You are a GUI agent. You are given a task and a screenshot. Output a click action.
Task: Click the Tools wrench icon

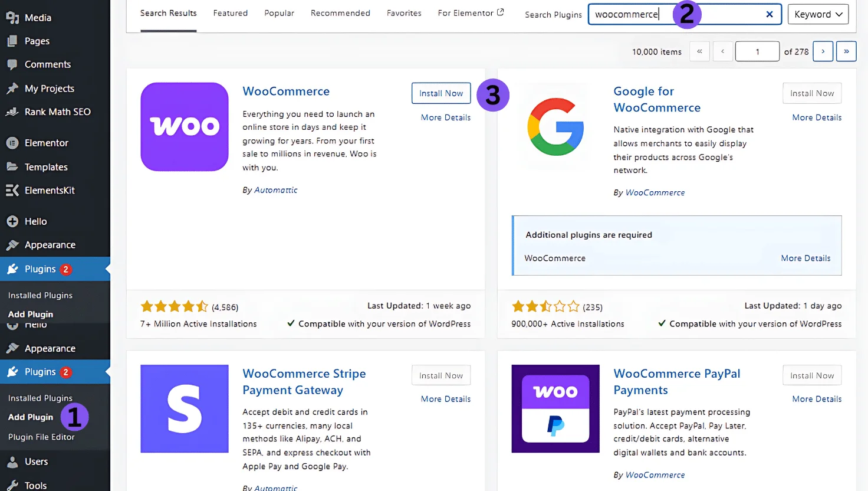pos(12,485)
